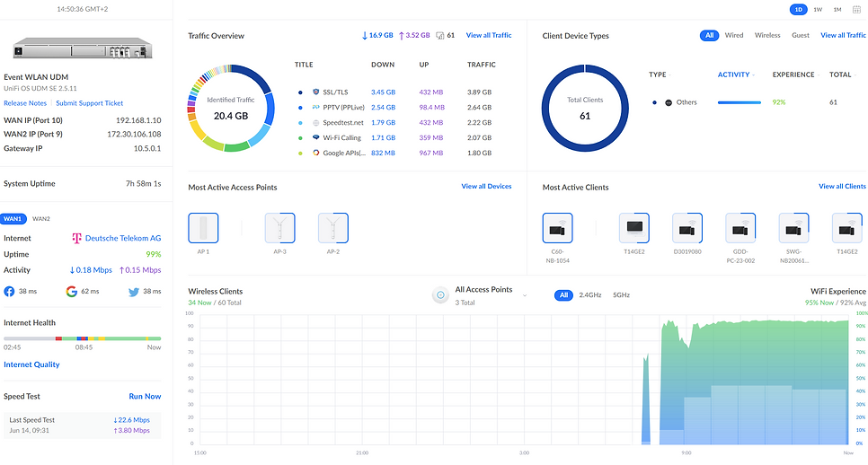The width and height of the screenshot is (868, 465).
Task: Click the Gateway IP 10.5.0.1 value
Action: coord(147,149)
